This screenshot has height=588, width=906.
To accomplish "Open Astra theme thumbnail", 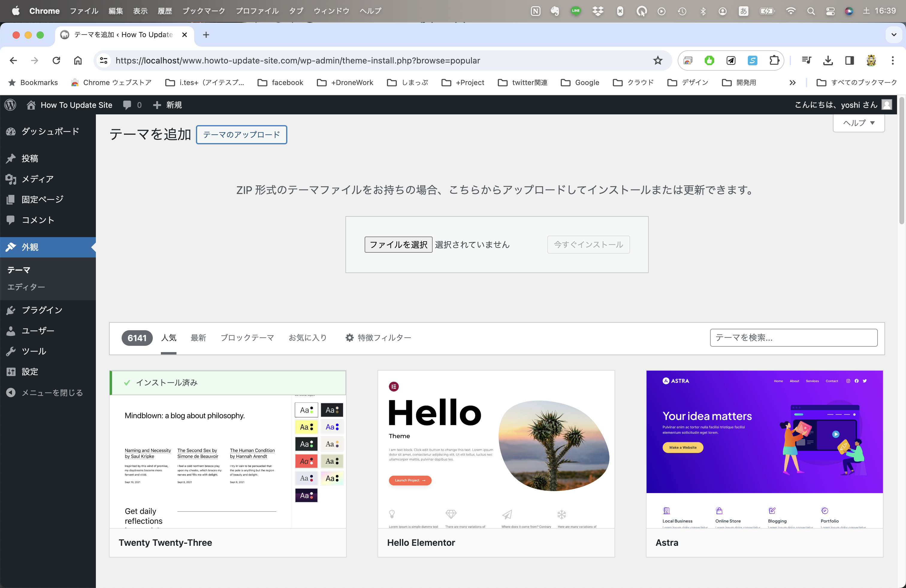I will 764,450.
